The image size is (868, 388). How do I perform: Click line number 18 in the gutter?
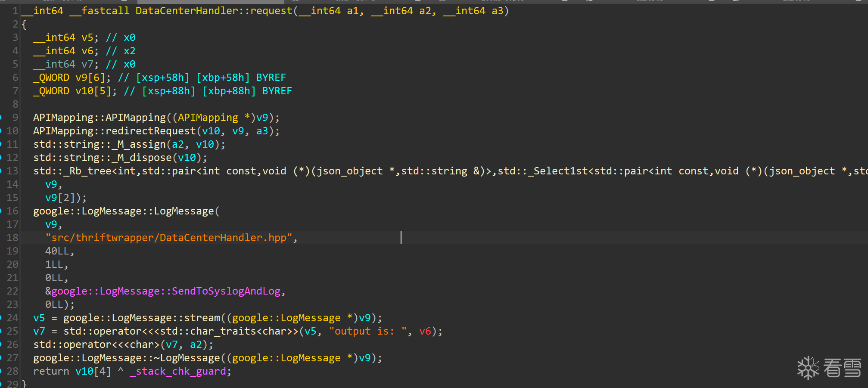point(12,238)
